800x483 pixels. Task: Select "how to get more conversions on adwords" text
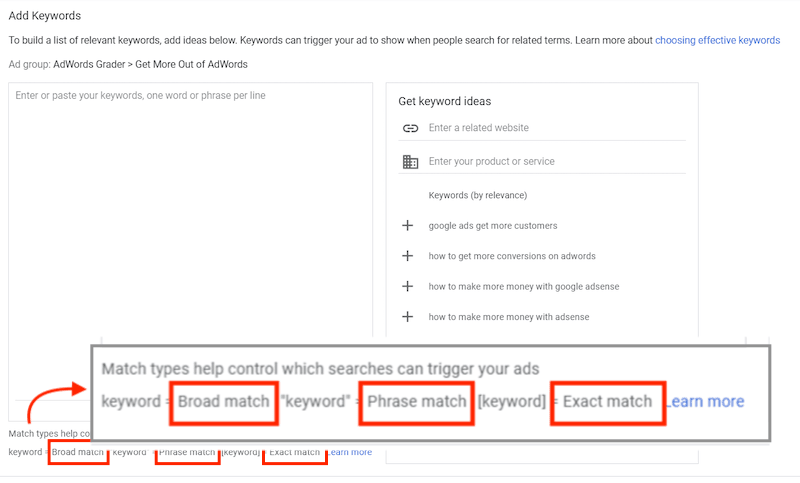click(x=512, y=256)
